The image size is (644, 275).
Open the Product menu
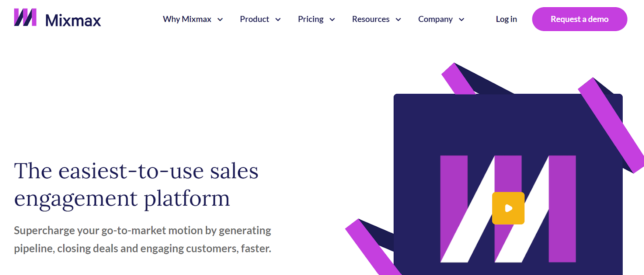coord(254,19)
